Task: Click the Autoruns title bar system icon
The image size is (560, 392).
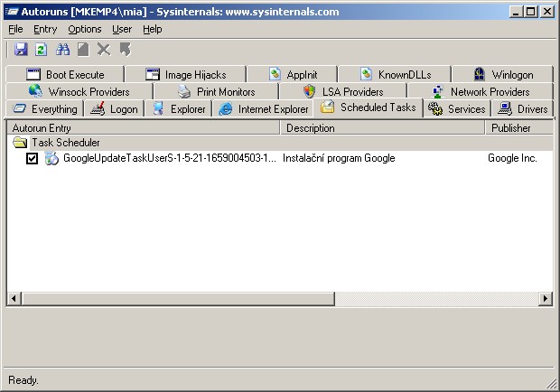Action: (x=12, y=12)
